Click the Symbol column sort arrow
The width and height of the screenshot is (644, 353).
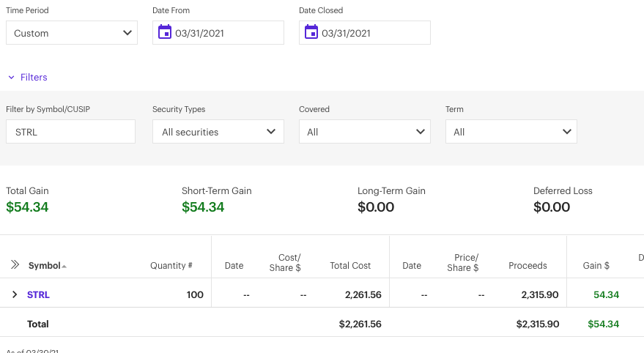pos(64,266)
